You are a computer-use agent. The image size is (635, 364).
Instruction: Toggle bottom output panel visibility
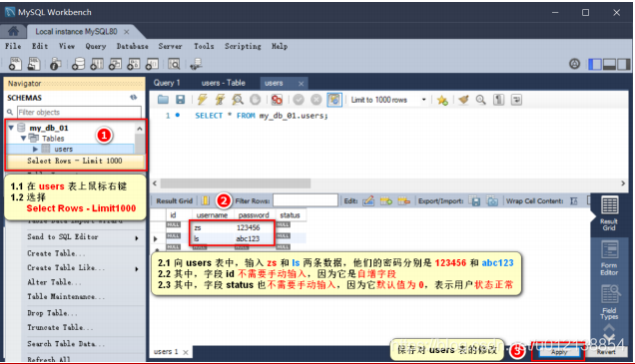coord(609,64)
